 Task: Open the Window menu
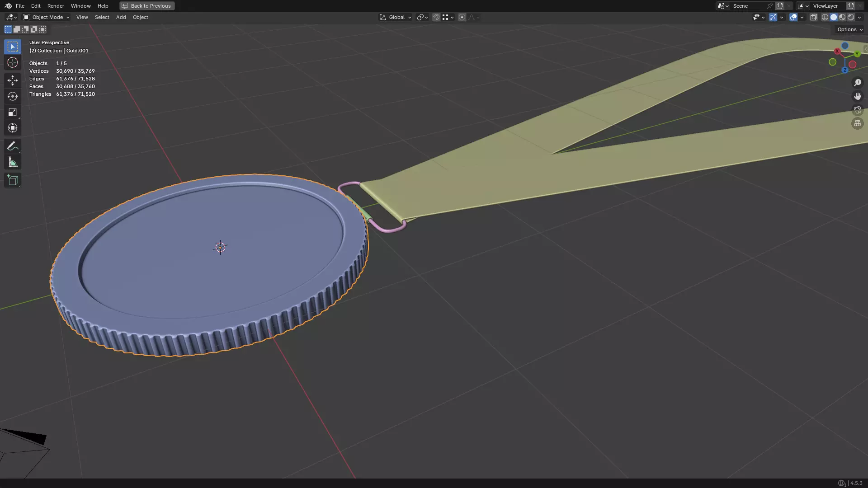point(80,6)
